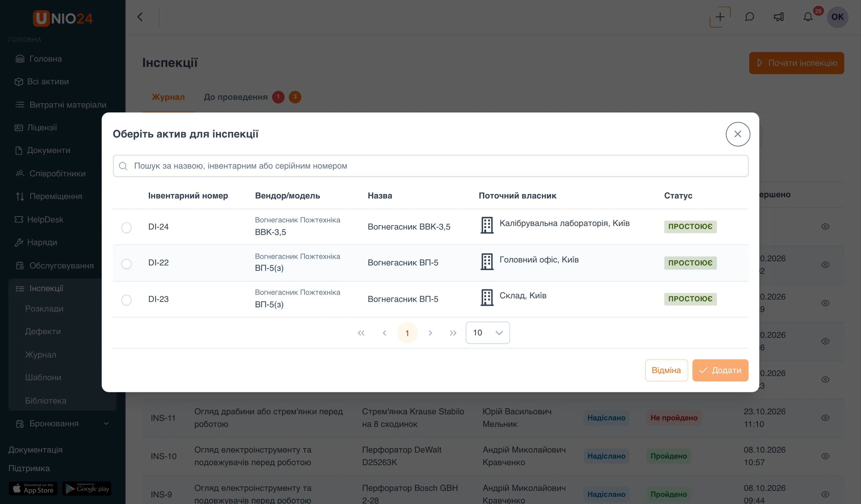The height and width of the screenshot is (504, 861).
Task: Open Всі активи in the sidebar
Action: (41, 82)
